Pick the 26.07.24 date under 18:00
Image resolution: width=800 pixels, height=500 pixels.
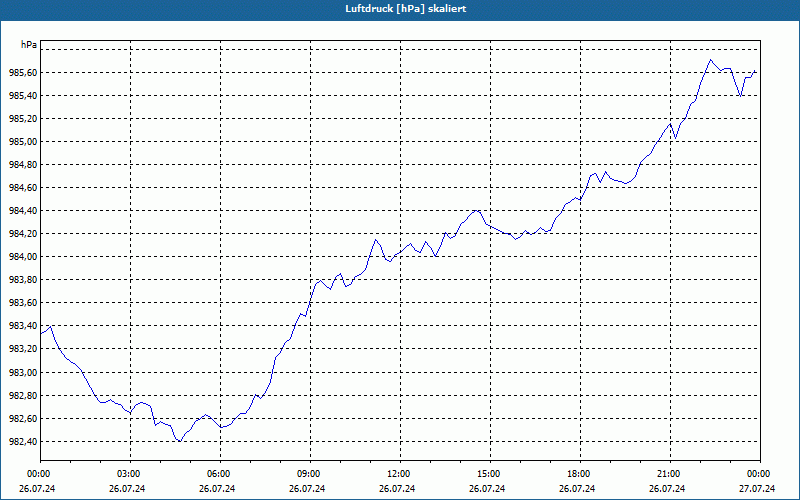click(577, 488)
